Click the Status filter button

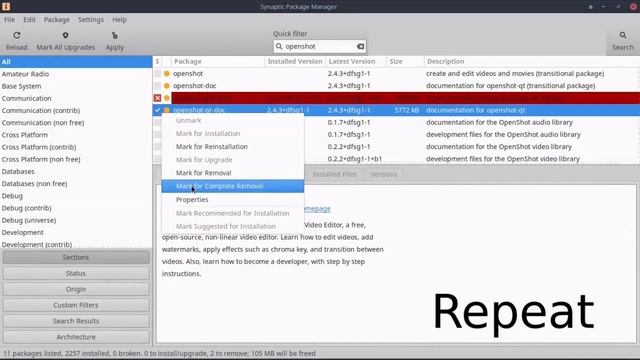tap(76, 273)
